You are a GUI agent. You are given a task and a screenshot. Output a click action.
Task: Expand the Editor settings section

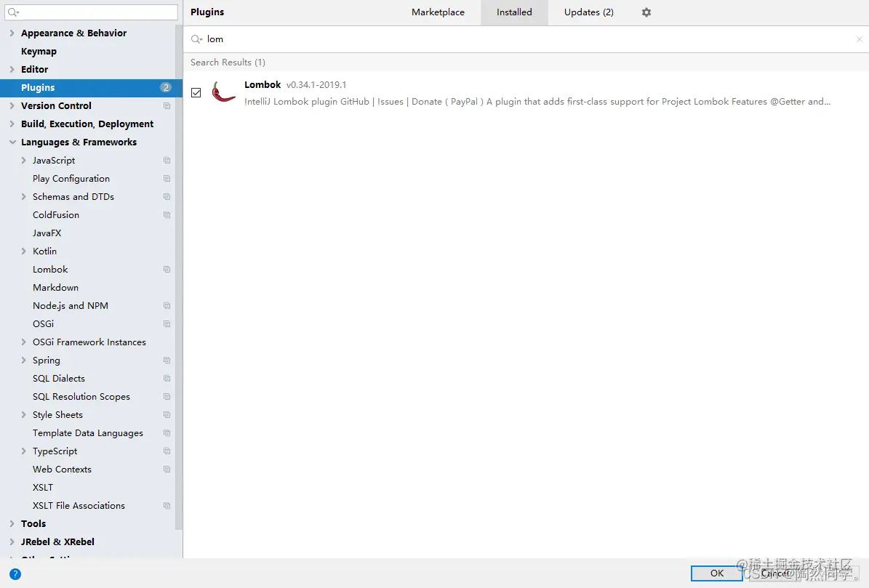12,69
